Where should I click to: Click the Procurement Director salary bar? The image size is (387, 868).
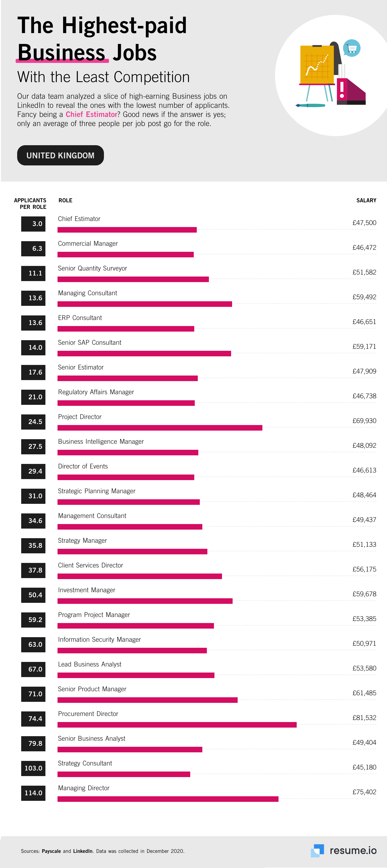click(177, 725)
